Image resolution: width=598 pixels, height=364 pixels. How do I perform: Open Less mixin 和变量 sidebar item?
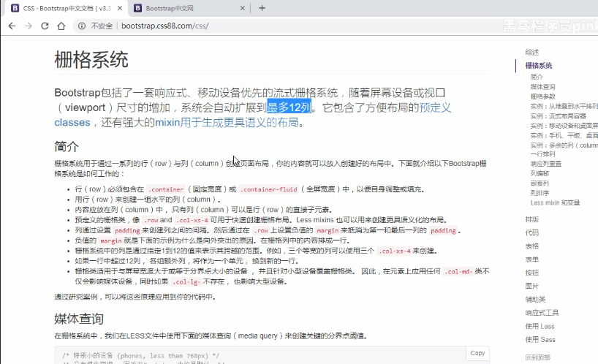coord(555,202)
